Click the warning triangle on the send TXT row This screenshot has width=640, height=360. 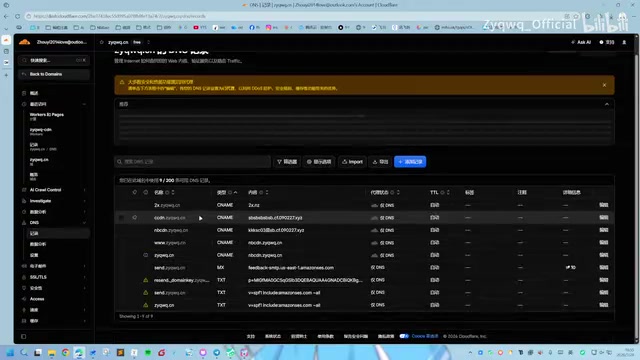coord(146,293)
